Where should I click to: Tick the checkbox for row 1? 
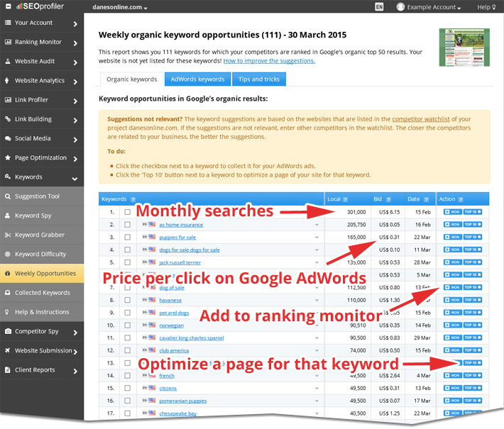click(128, 212)
